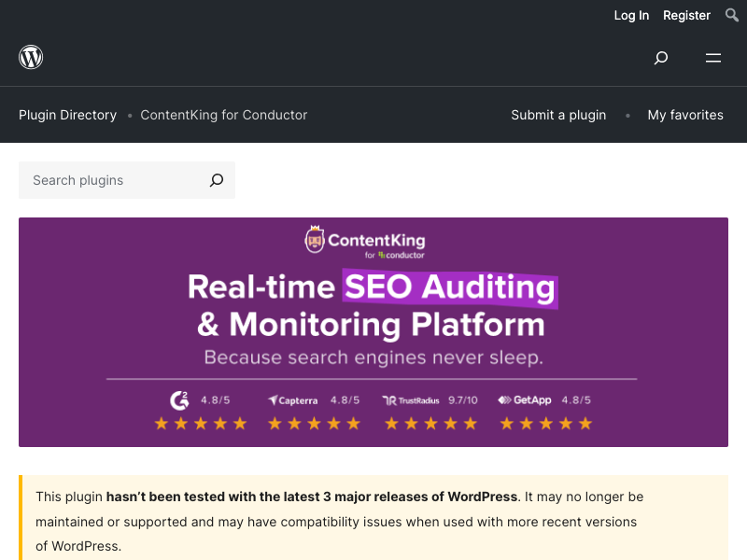This screenshot has height=560, width=747.
Task: Click the 'for conductor' text under the ContentKing logo
Action: [394, 255]
